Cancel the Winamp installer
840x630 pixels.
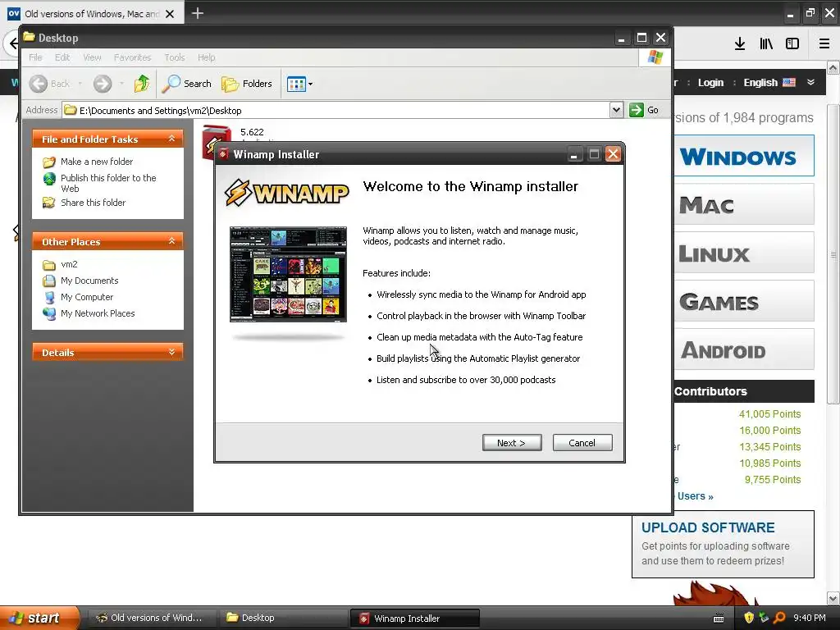pos(582,442)
